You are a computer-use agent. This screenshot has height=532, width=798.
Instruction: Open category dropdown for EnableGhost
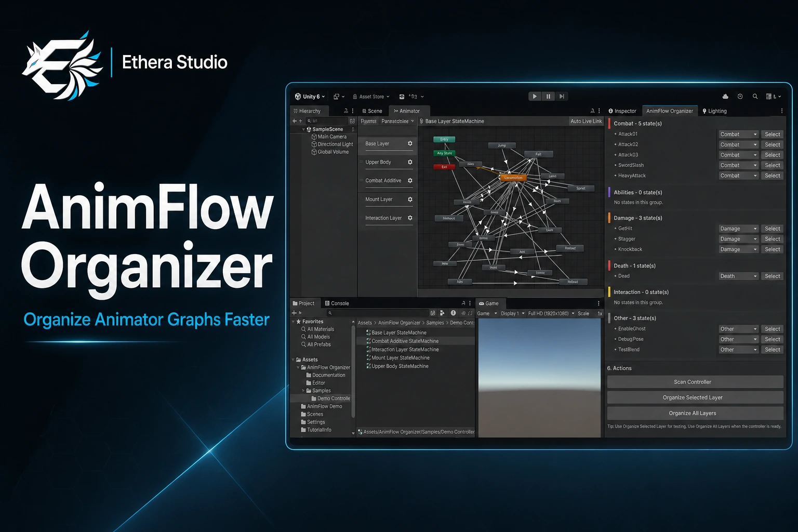(738, 329)
